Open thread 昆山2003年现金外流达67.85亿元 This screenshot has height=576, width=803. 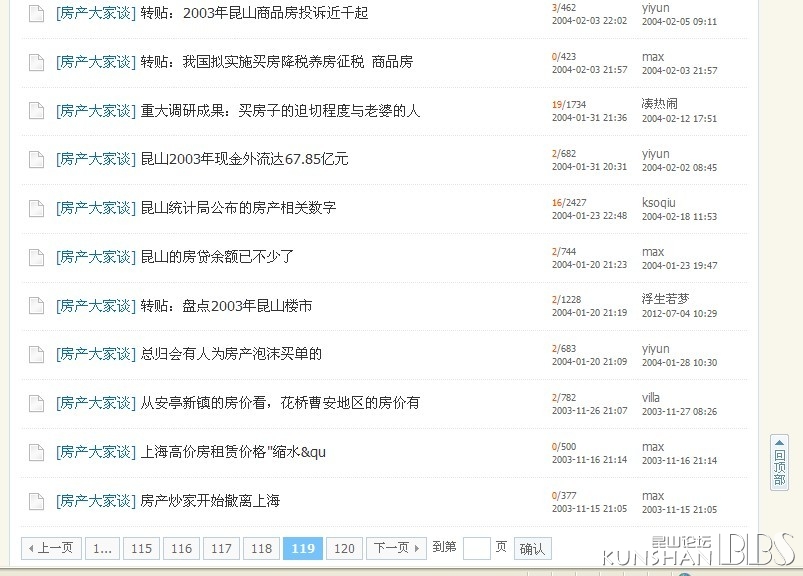point(244,159)
